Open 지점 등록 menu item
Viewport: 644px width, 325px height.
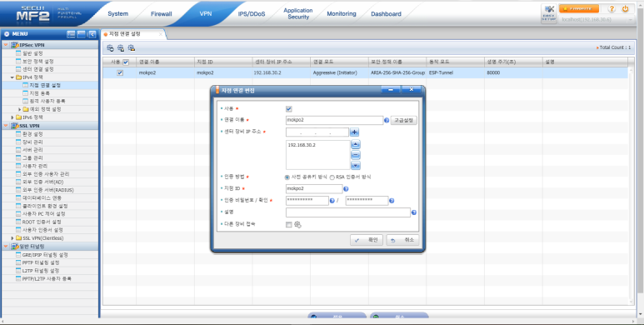40,93
